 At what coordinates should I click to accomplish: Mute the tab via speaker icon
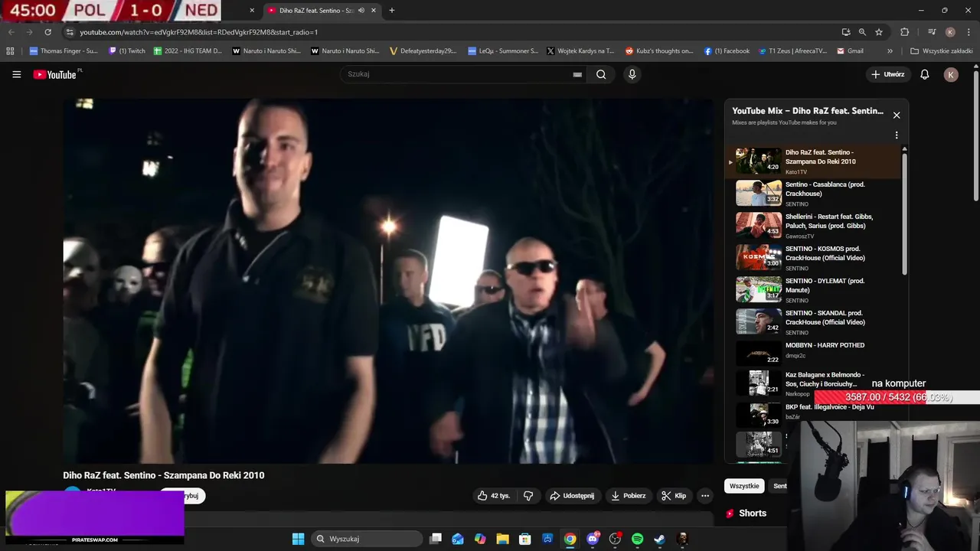(x=361, y=11)
